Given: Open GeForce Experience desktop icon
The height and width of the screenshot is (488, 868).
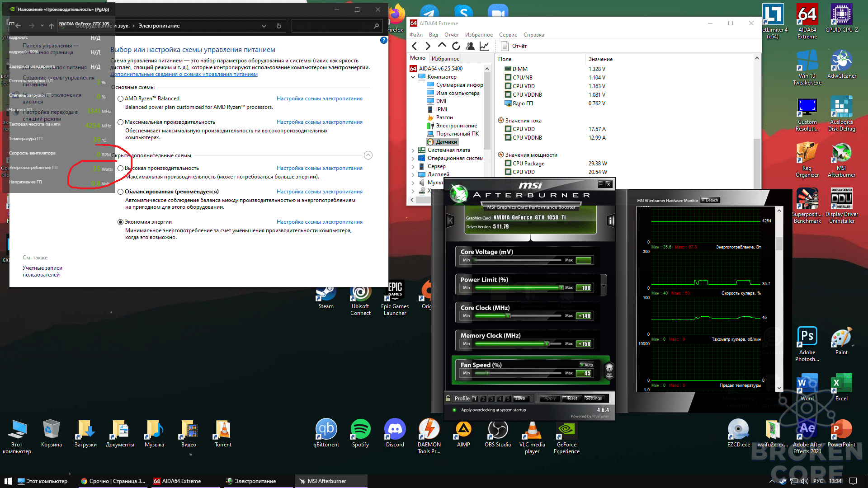Looking at the screenshot, I should pos(566,436).
